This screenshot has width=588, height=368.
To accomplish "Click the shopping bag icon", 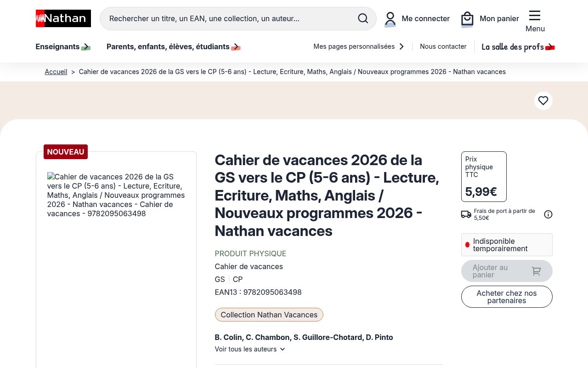I will point(467,19).
